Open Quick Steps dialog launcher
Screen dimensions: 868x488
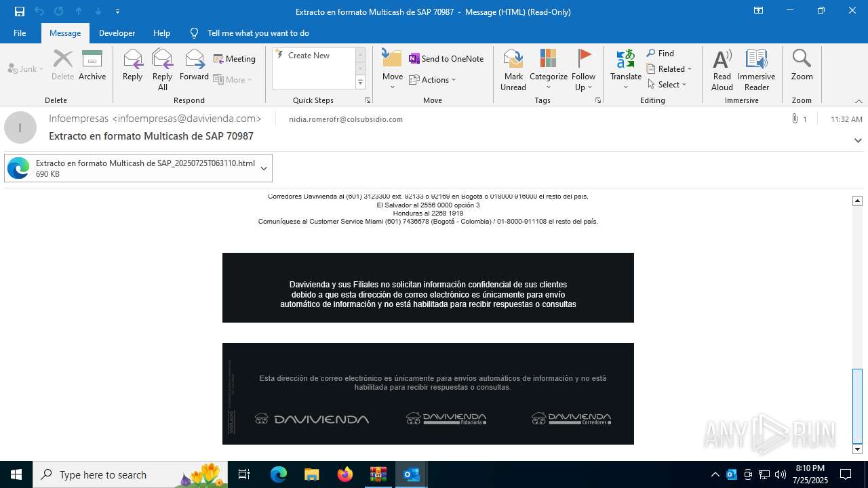[x=368, y=100]
